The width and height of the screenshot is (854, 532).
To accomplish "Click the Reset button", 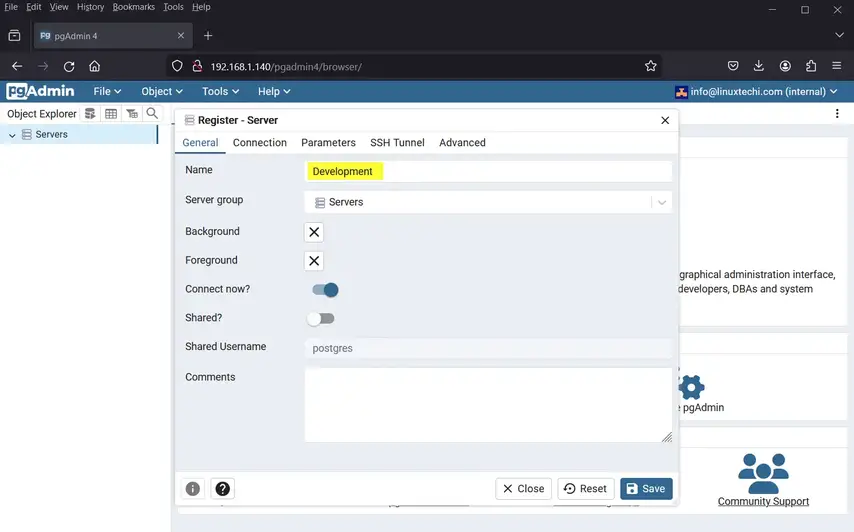I will 585,489.
